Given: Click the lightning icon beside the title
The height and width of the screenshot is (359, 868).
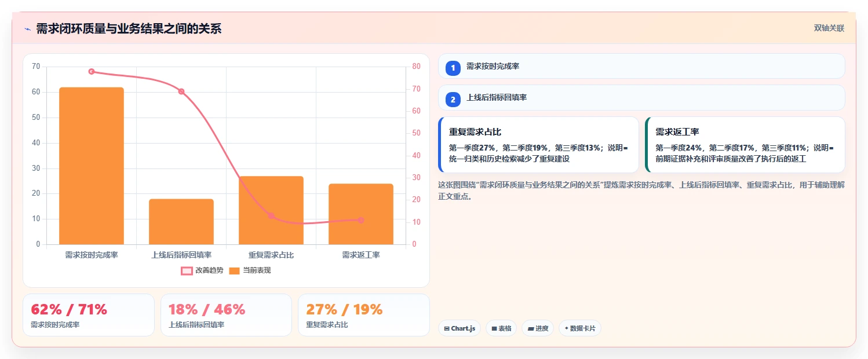Looking at the screenshot, I should 27,29.
